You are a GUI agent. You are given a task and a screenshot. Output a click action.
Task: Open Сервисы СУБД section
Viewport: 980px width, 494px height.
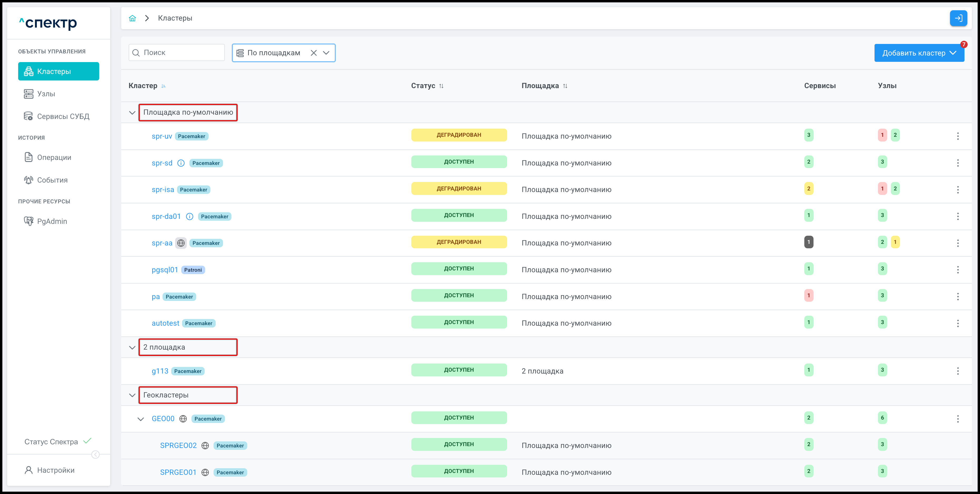[x=63, y=117]
